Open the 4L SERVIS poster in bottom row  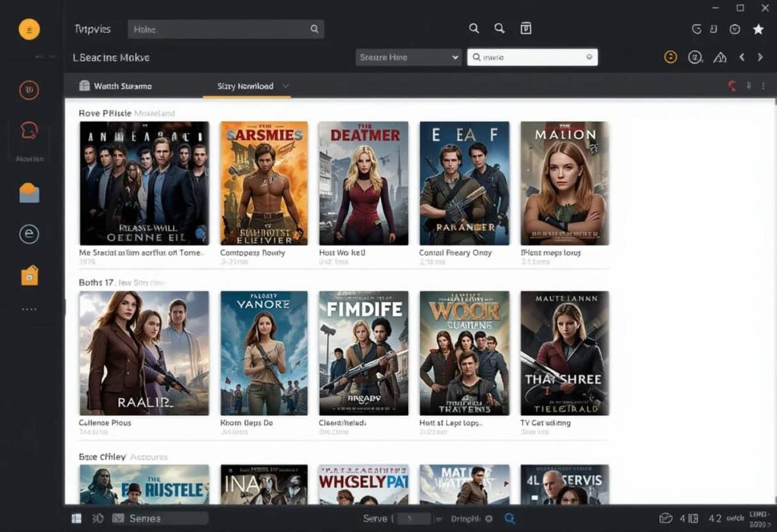565,484
